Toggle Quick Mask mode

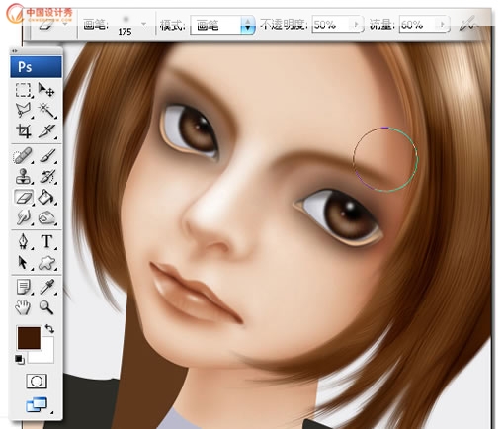[x=37, y=382]
